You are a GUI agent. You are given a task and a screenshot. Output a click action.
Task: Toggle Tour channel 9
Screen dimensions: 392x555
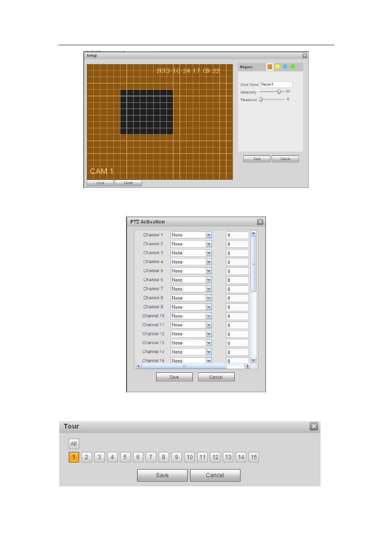click(x=177, y=457)
